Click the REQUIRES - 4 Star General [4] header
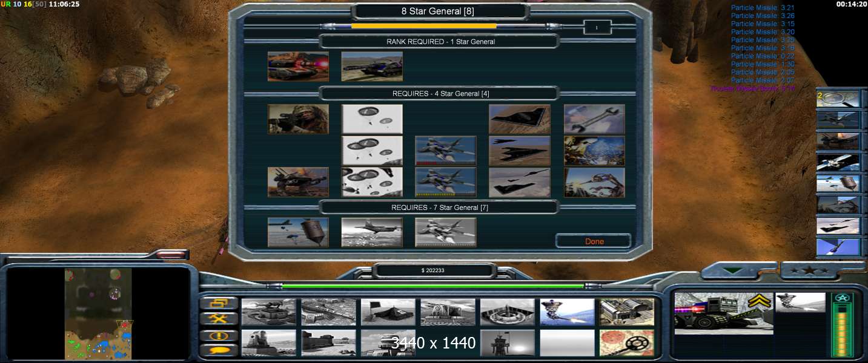 click(440, 93)
